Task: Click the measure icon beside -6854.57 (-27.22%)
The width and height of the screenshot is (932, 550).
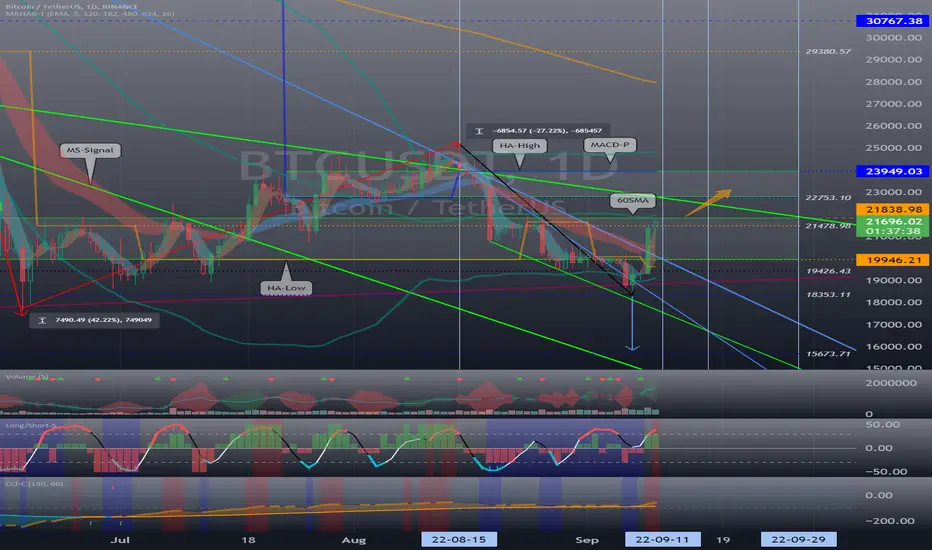Action: 479,131
